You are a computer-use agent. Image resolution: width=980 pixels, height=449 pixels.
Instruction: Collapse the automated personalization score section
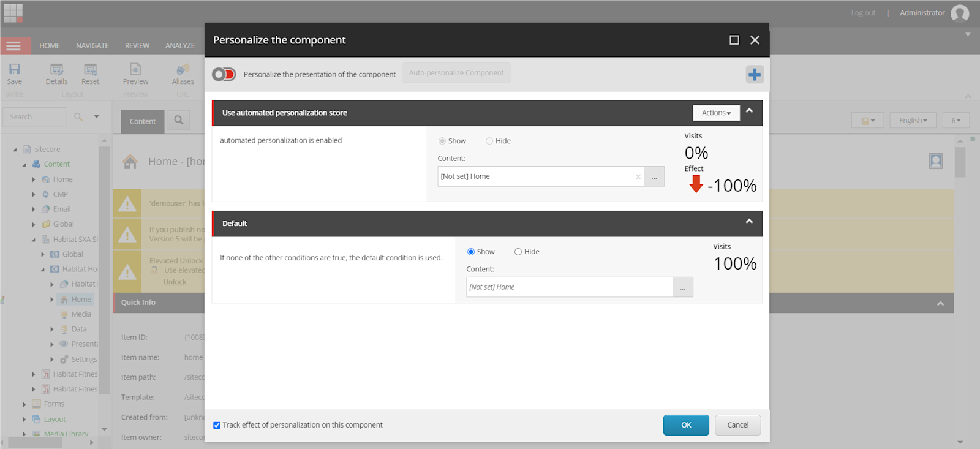[749, 111]
